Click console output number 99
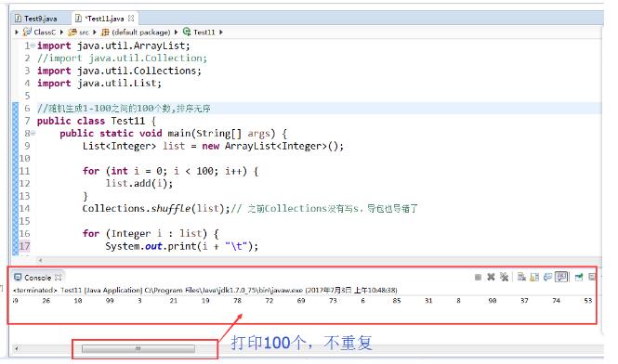Screen dimensions: 618x364 [x=110, y=301]
